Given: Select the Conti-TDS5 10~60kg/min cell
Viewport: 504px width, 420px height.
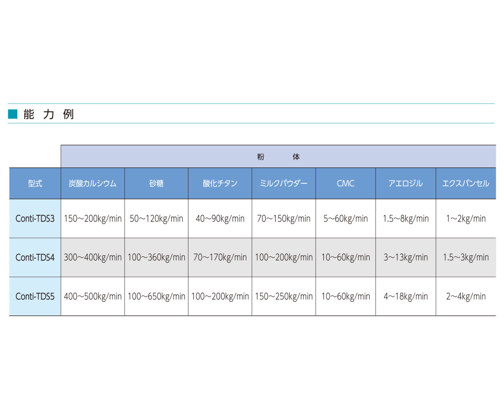Looking at the screenshot, I should pos(345,296).
